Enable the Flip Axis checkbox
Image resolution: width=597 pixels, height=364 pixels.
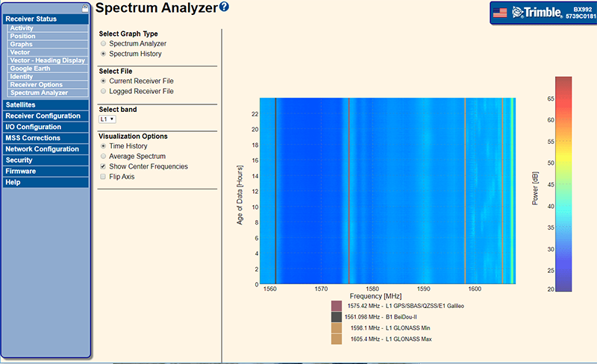(103, 178)
